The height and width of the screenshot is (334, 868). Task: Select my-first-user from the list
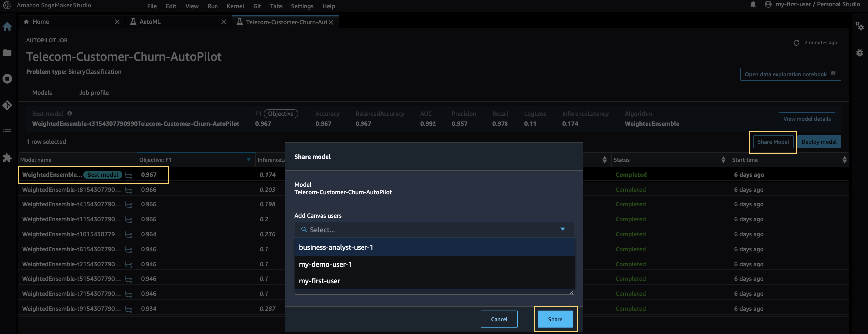pos(434,281)
